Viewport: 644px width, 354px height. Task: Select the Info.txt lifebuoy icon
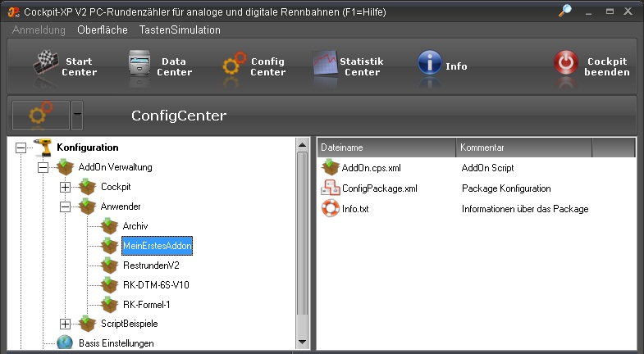[x=331, y=208]
